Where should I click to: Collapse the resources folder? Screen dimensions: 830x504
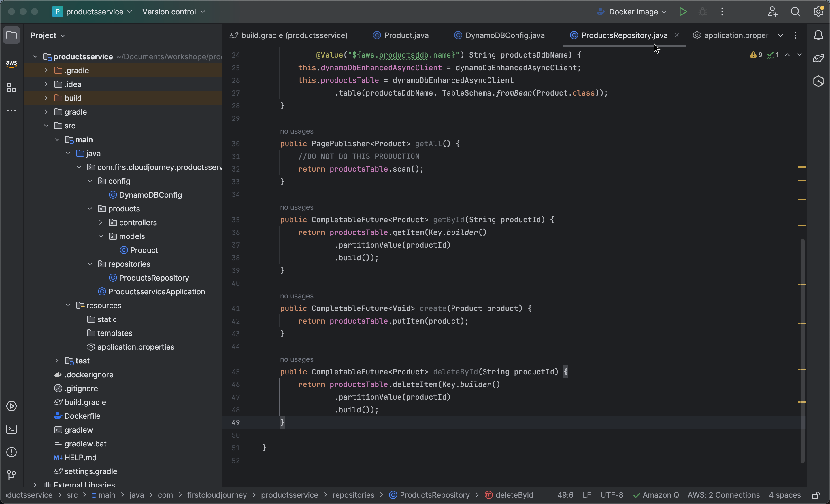[x=68, y=305]
